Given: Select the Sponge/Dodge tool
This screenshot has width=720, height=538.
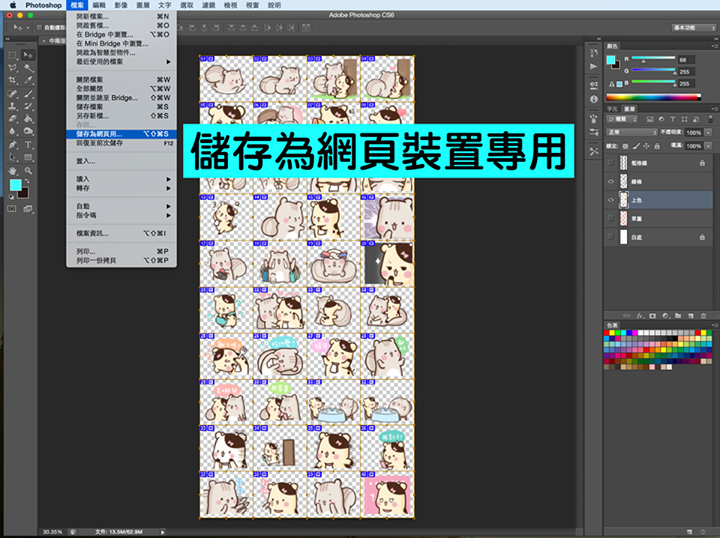Looking at the screenshot, I should 28,131.
